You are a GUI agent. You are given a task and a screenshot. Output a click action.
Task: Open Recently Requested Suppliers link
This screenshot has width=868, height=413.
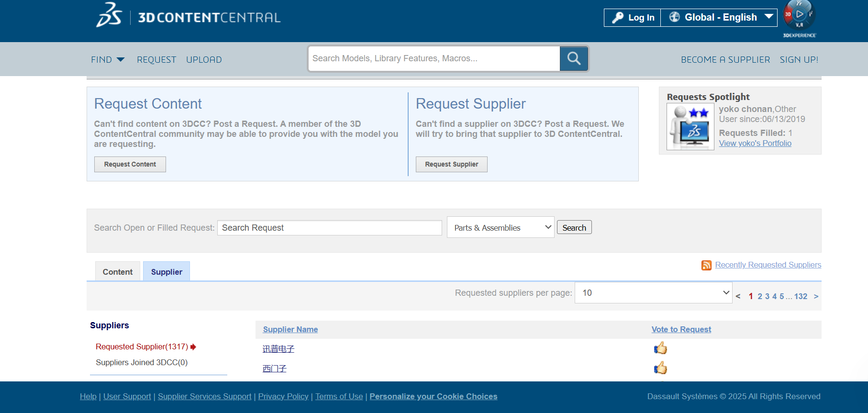(x=768, y=265)
